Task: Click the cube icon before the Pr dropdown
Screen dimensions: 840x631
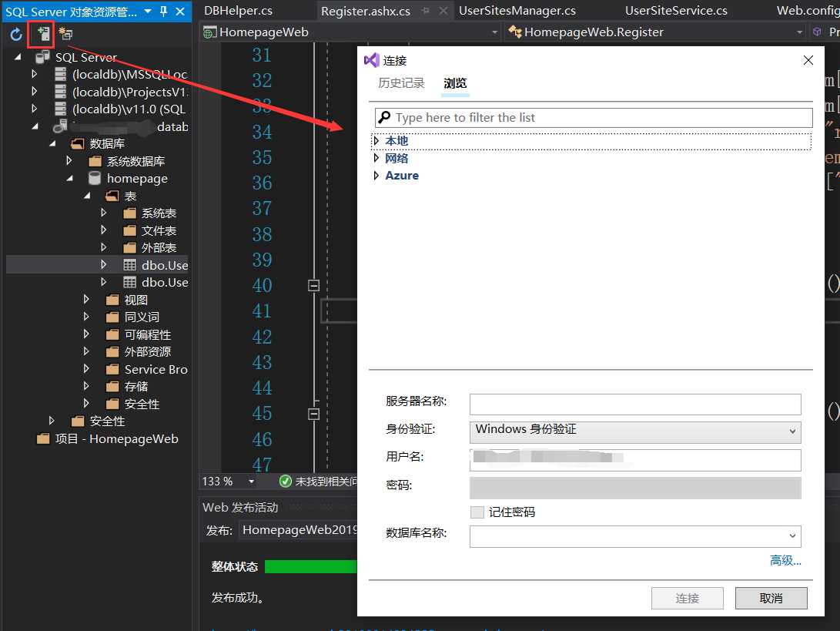Action: (x=817, y=32)
